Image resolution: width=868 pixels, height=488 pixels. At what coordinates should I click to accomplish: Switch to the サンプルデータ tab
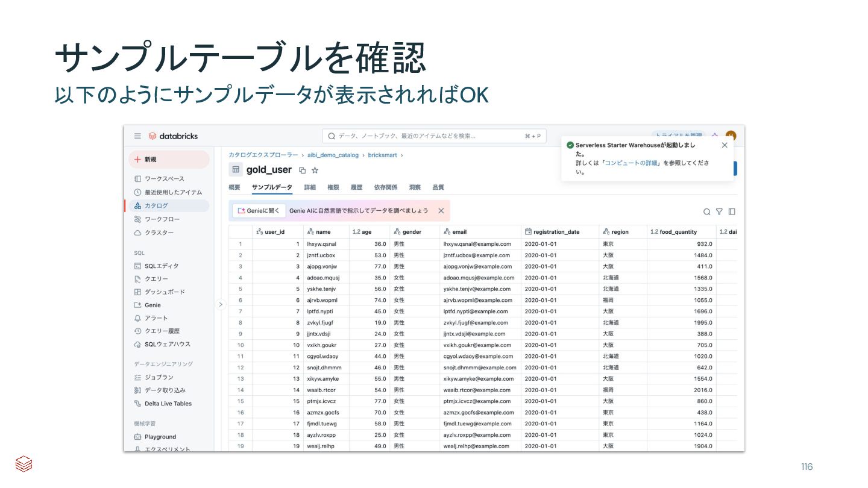[272, 187]
